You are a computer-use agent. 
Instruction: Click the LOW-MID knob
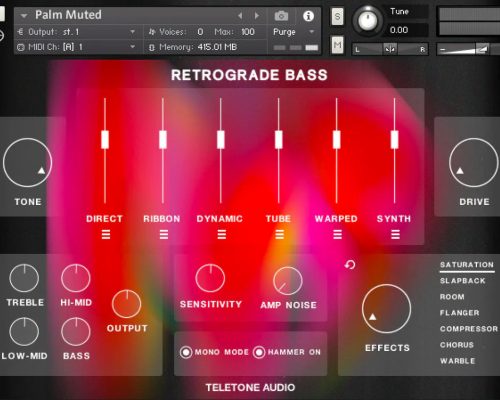click(24, 332)
